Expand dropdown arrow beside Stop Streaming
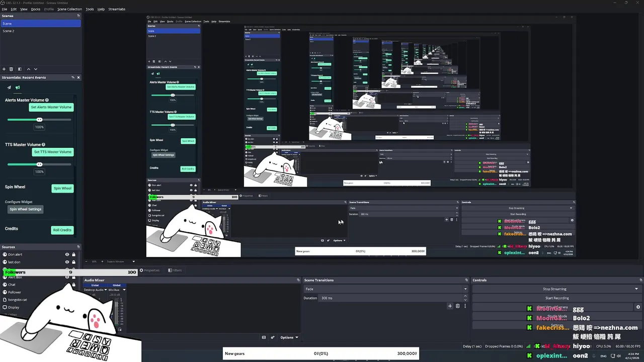 [636, 289]
